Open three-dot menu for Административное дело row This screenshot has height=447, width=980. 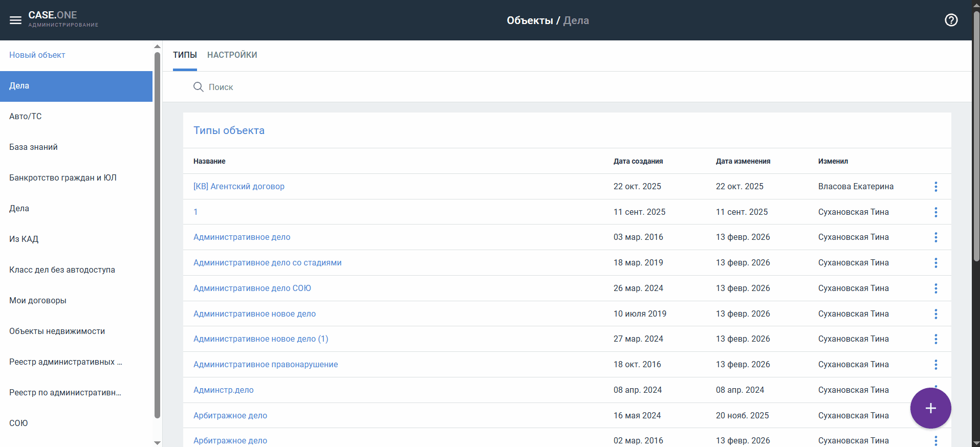pyautogui.click(x=935, y=237)
